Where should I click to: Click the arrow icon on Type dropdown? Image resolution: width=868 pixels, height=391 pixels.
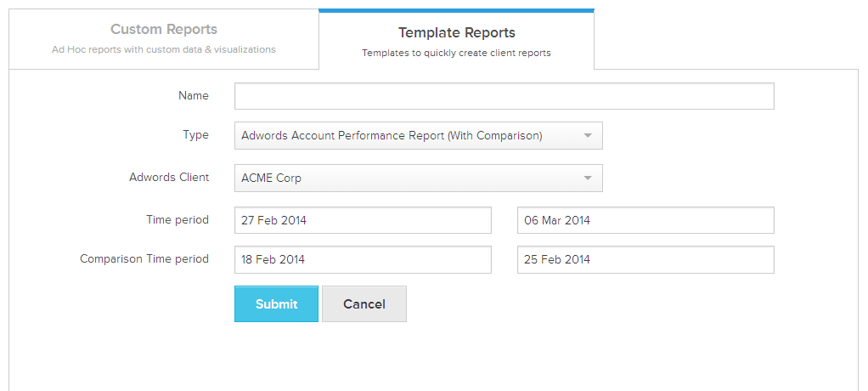[587, 135]
